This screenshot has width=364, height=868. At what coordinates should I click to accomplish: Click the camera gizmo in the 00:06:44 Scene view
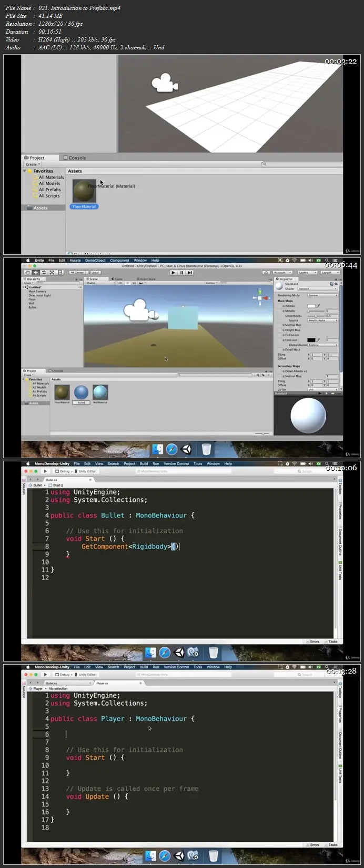coord(141,311)
